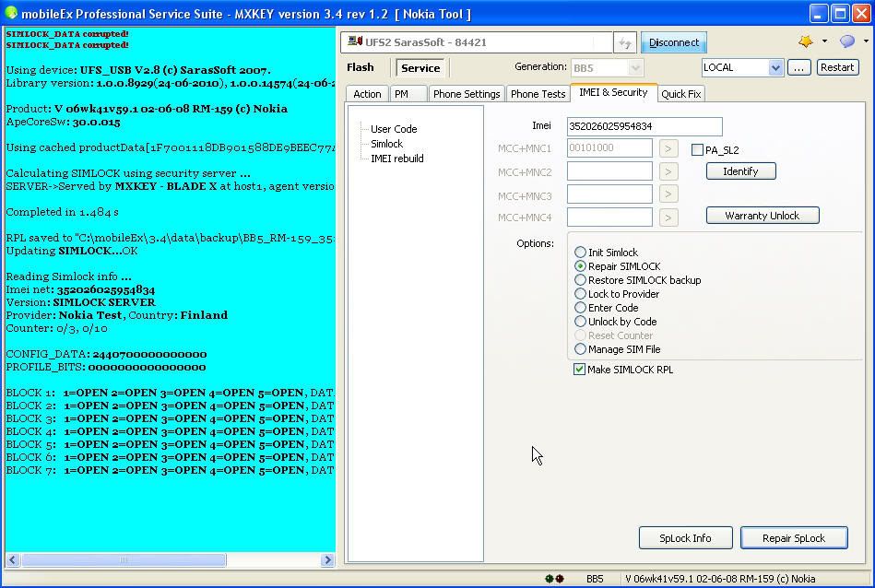Click the arrow button beside MCC+MNC2

668,171
